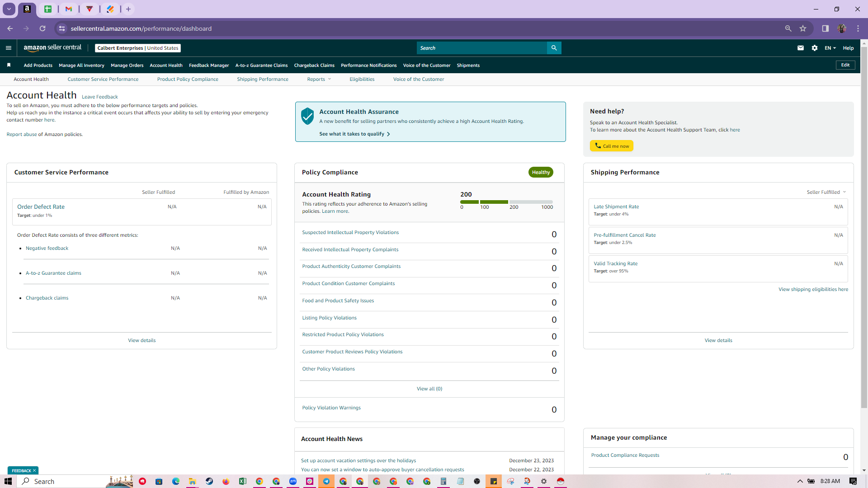Open the Chrome side panel icon
The width and height of the screenshot is (868, 488).
point(826,28)
